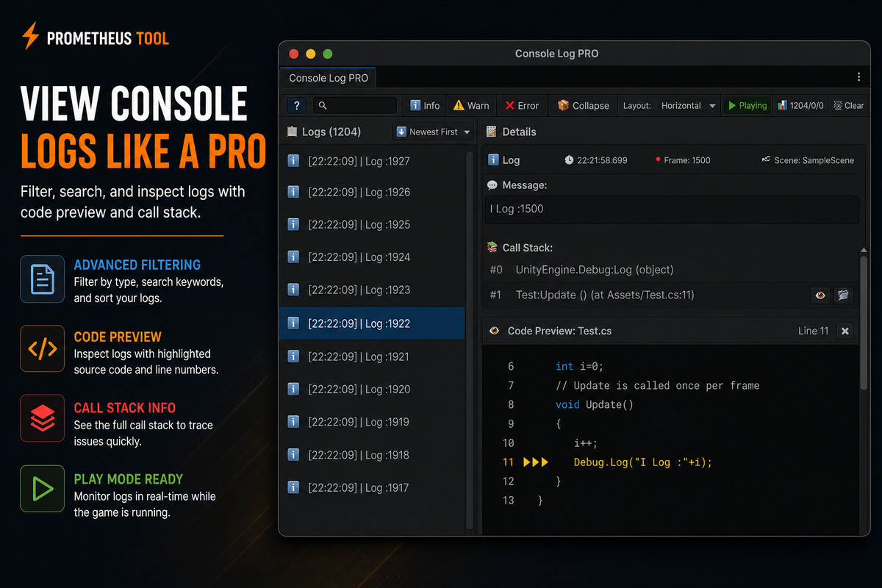Click the Call Stack books icon
The width and height of the screenshot is (882, 588).
492,248
